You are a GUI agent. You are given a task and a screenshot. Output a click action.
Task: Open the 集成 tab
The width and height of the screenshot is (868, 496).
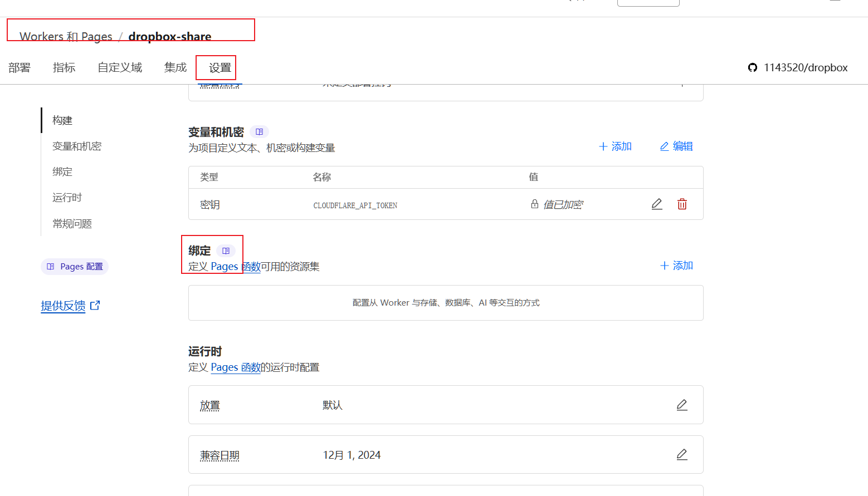[x=175, y=67]
